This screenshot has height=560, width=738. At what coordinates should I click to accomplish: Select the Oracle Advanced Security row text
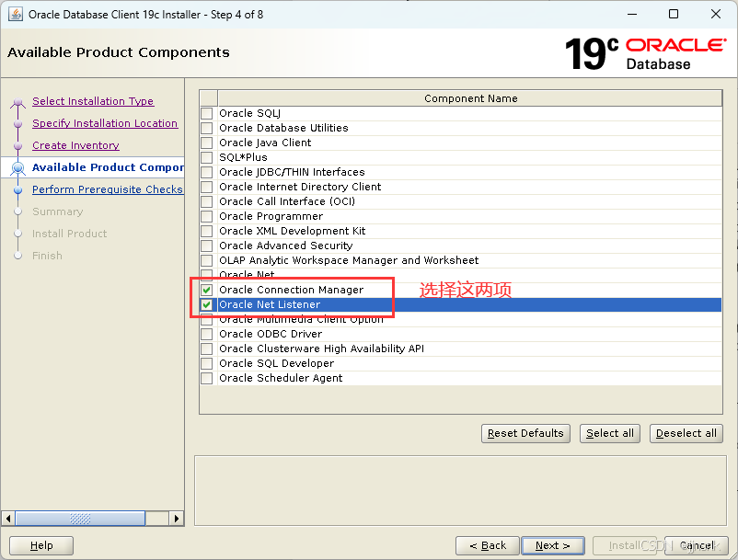(x=285, y=246)
